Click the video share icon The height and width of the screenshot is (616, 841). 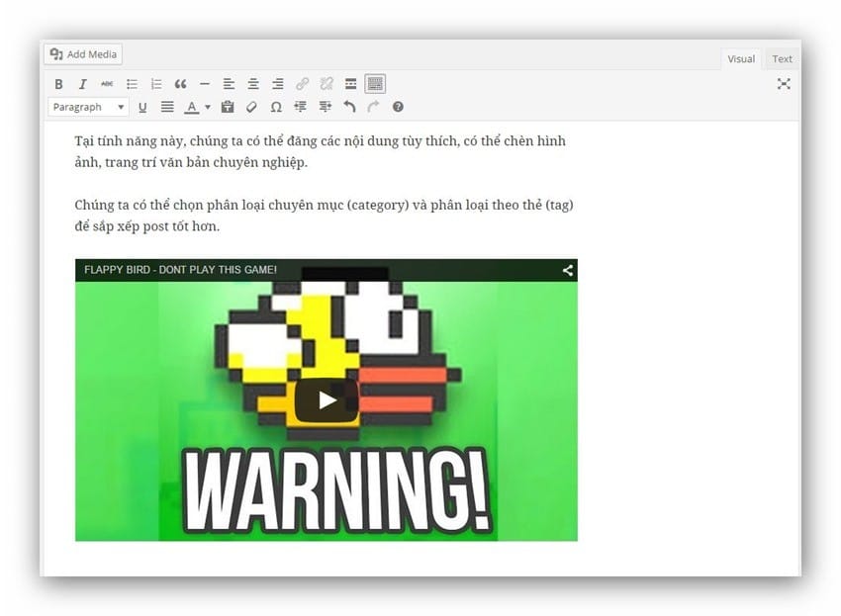tap(568, 270)
